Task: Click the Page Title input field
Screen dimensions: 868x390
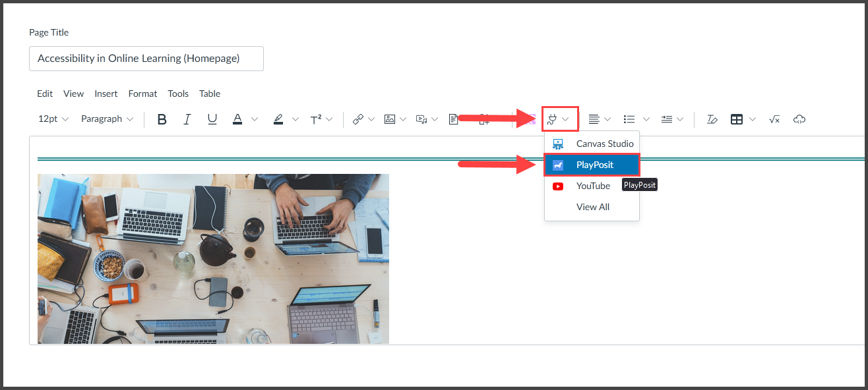Action: point(146,59)
